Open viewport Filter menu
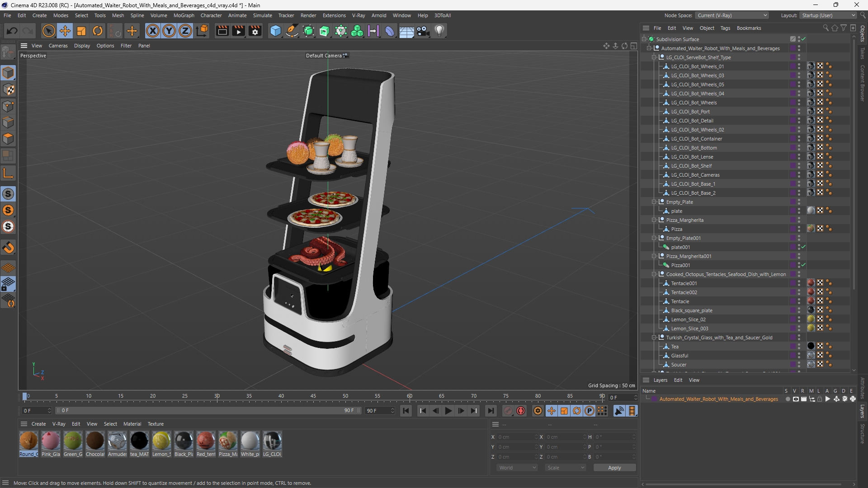The height and width of the screenshot is (488, 868). pos(126,46)
